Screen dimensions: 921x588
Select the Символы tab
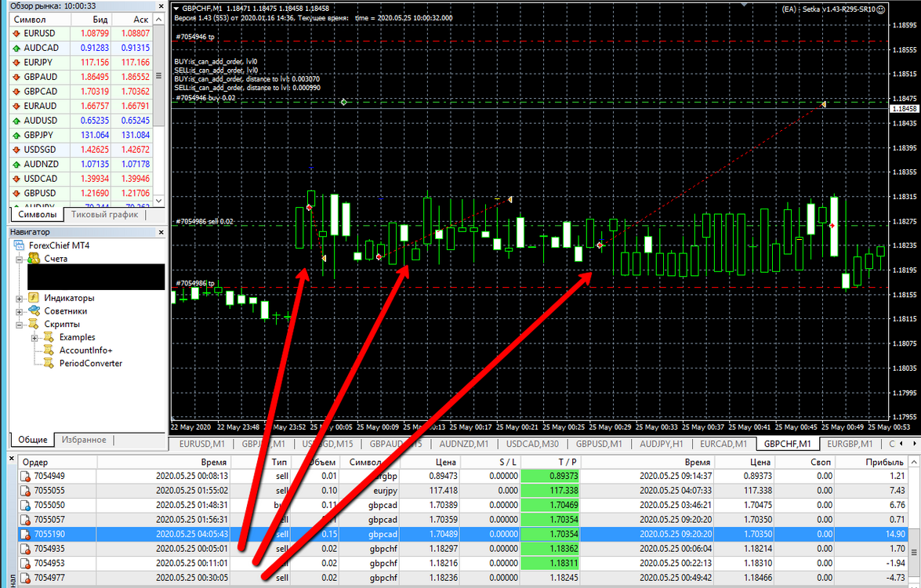tap(37, 214)
